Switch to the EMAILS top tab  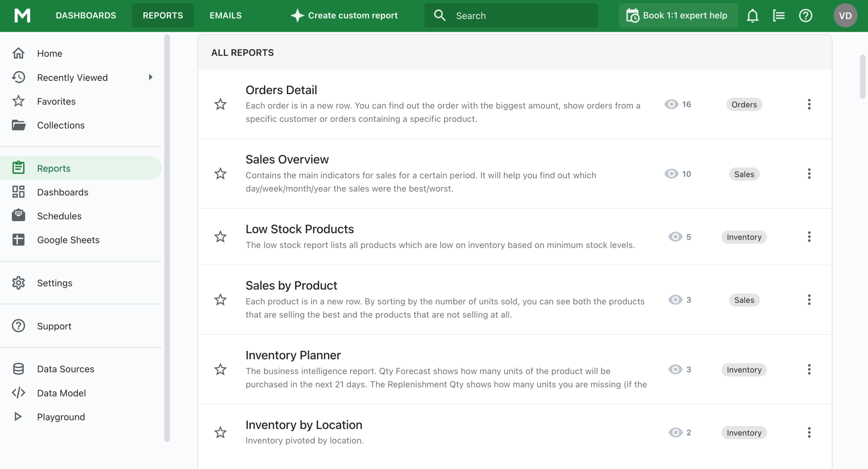[x=225, y=16]
